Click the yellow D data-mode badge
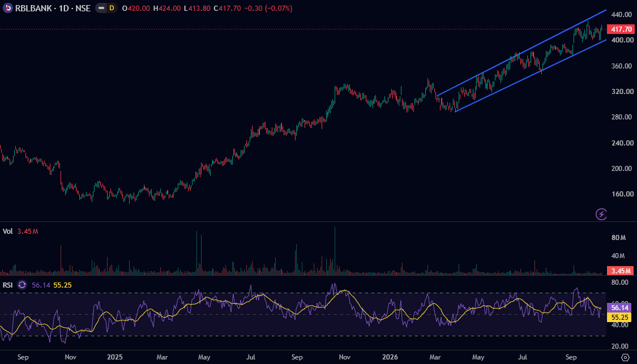The width and height of the screenshot is (637, 364). click(112, 8)
